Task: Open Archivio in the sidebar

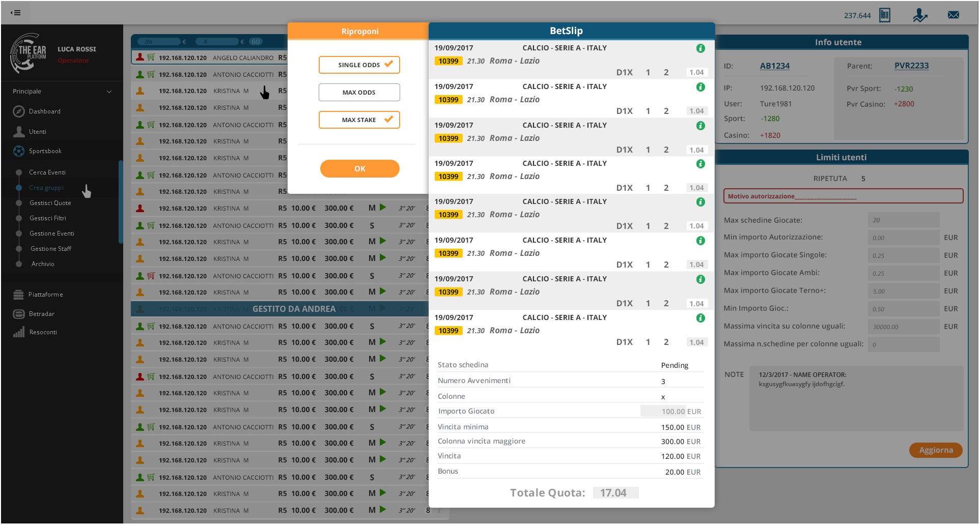Action: pyautogui.click(x=43, y=264)
